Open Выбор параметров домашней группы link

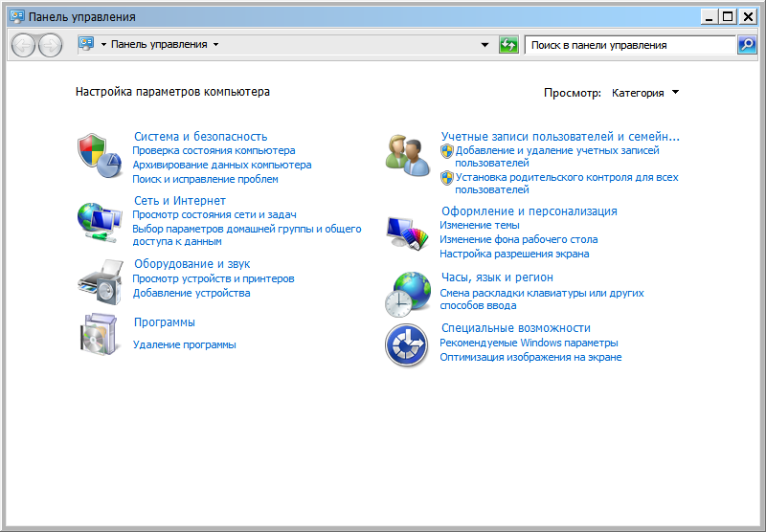click(x=247, y=235)
